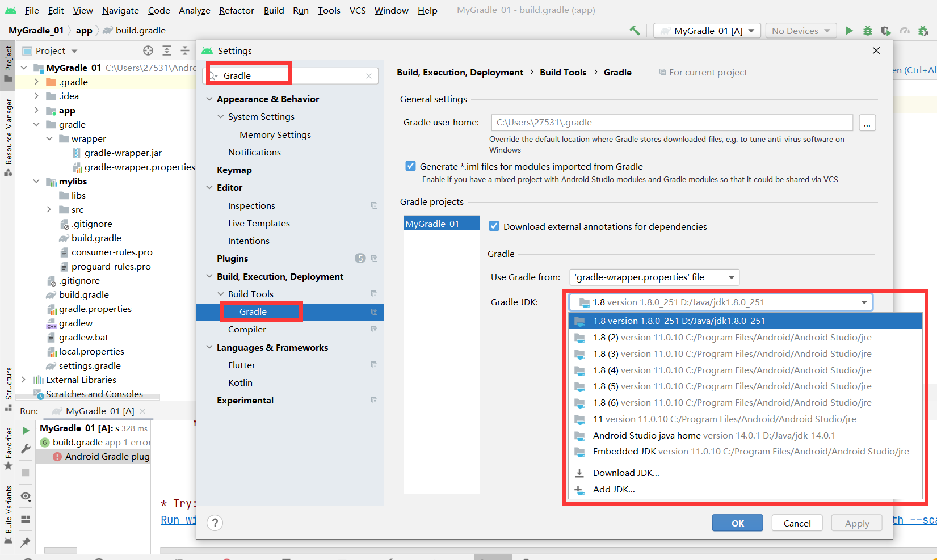Click the Apply button
Viewport: 937px width, 560px height.
pyautogui.click(x=856, y=523)
